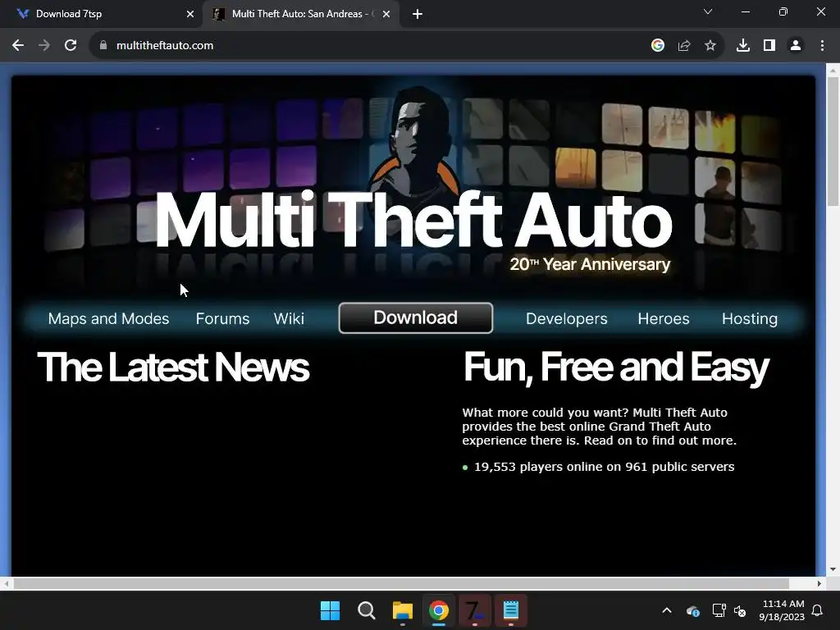Click the scroll down arrow
This screenshot has height=630, width=840.
pos(833,569)
